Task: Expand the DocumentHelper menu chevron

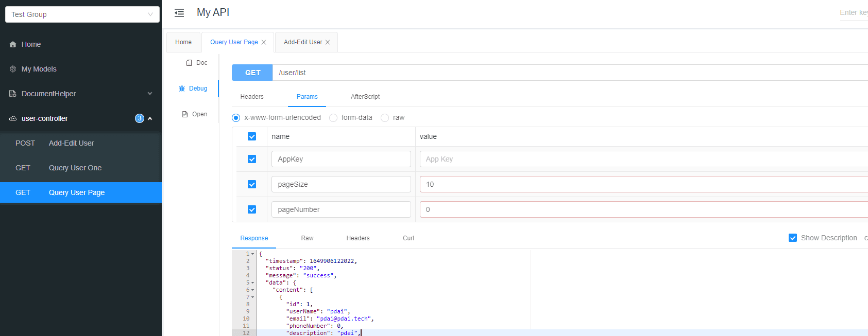Action: (x=150, y=94)
